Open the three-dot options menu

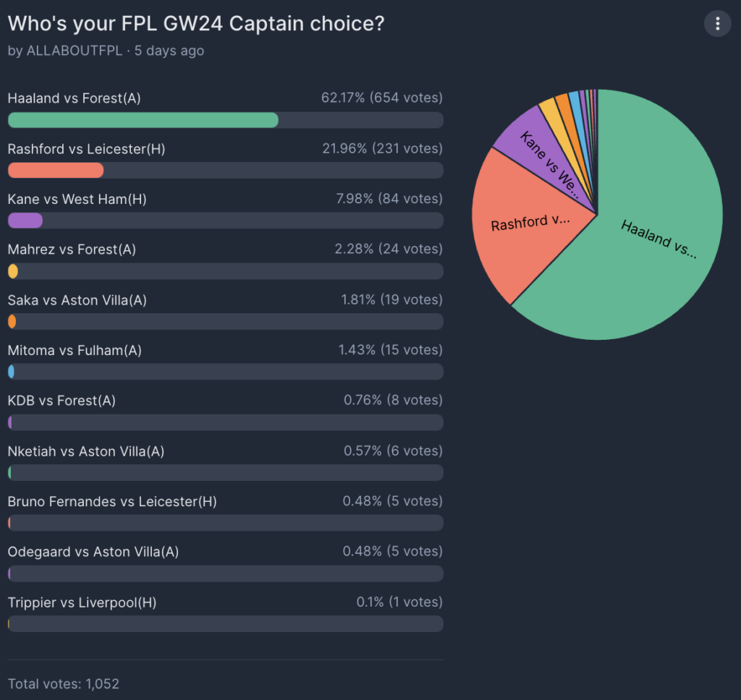(x=717, y=23)
